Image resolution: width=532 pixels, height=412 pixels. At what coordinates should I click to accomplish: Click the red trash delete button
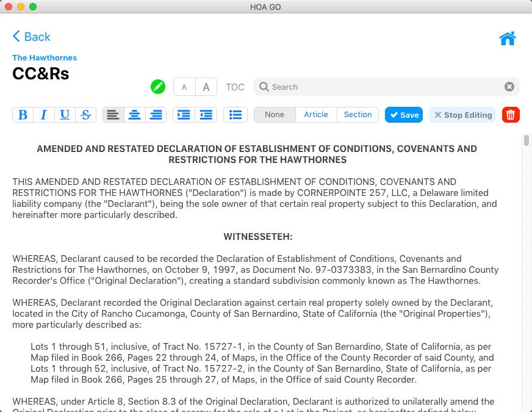[511, 115]
